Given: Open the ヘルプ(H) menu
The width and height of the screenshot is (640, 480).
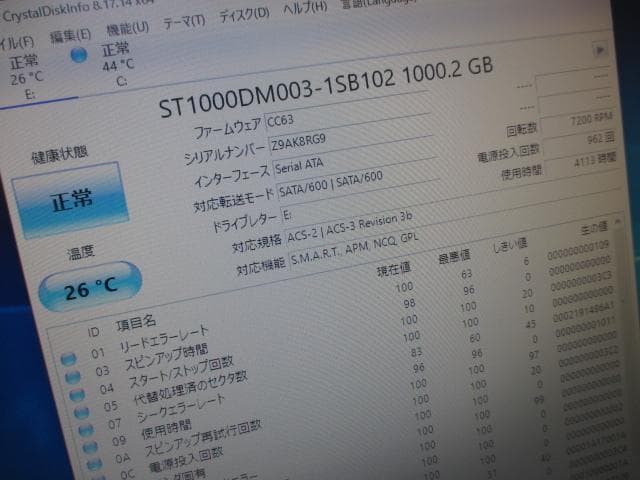Looking at the screenshot, I should tap(305, 8).
